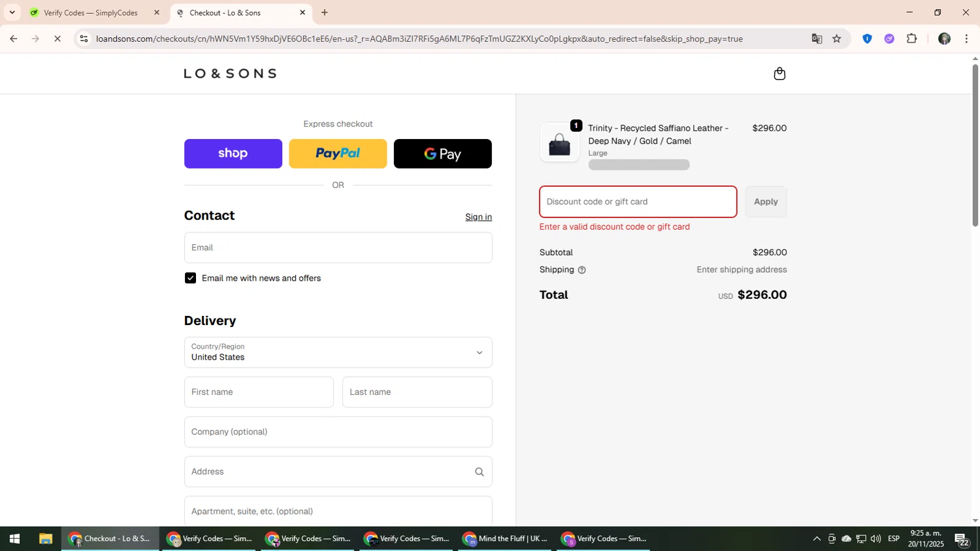Open the OneDrive cloud tray icon
This screenshot has height=551, width=980.
coord(846,539)
